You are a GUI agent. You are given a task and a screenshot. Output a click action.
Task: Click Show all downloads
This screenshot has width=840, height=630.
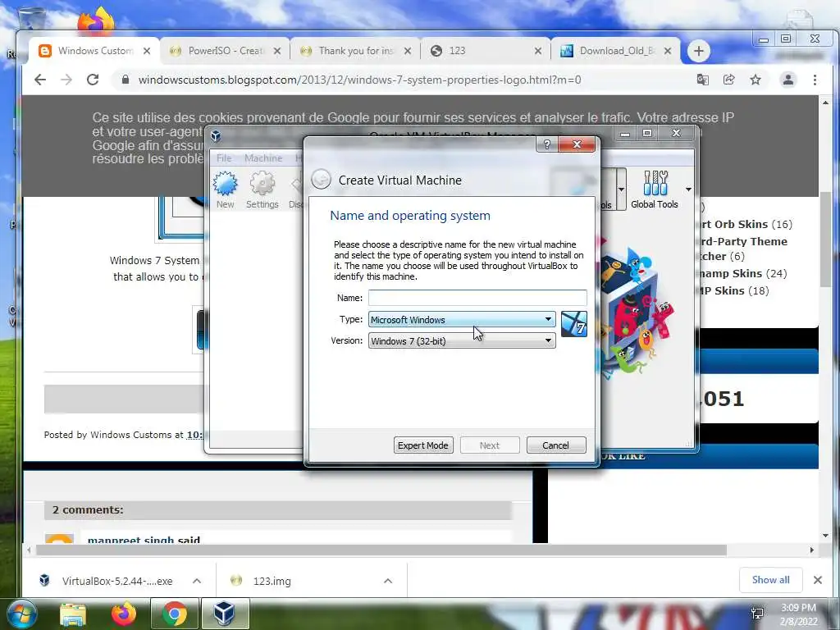coord(770,580)
